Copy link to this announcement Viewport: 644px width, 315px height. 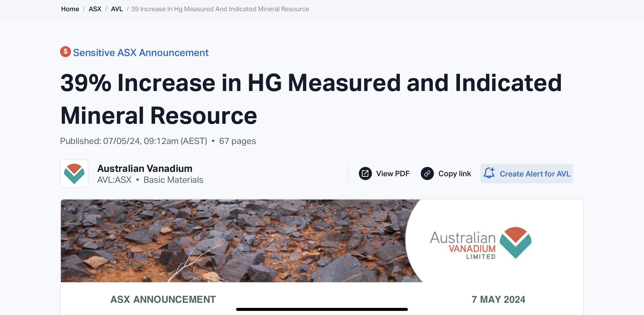[446, 173]
